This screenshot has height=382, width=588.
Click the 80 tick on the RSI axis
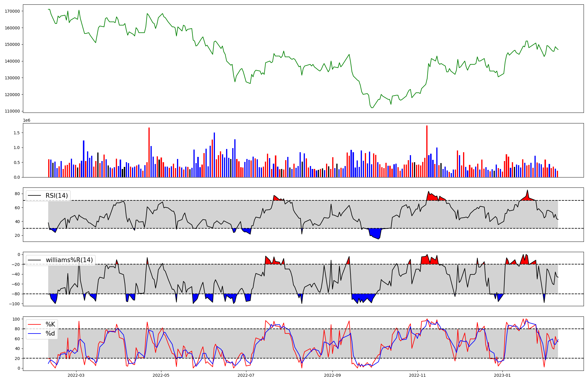pyautogui.click(x=17, y=194)
